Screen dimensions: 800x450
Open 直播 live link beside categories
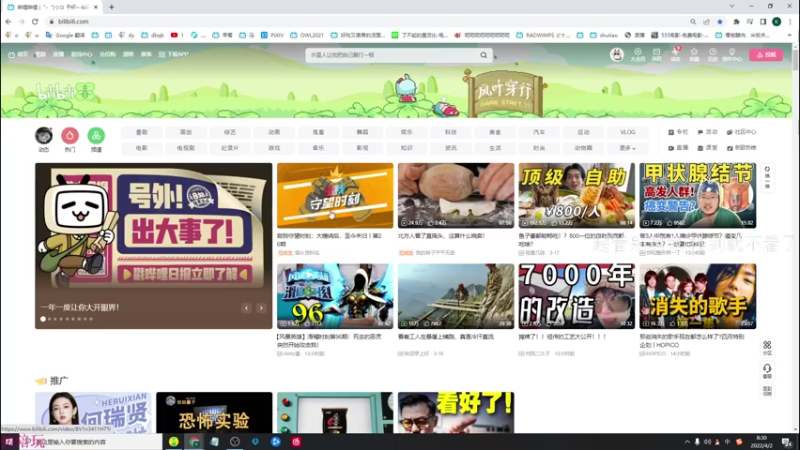tap(678, 148)
